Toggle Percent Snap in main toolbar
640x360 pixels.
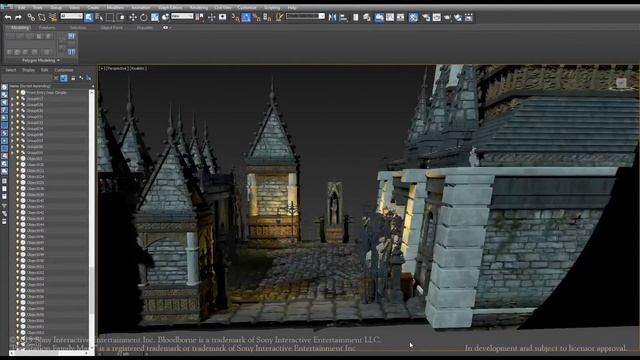(x=256, y=17)
